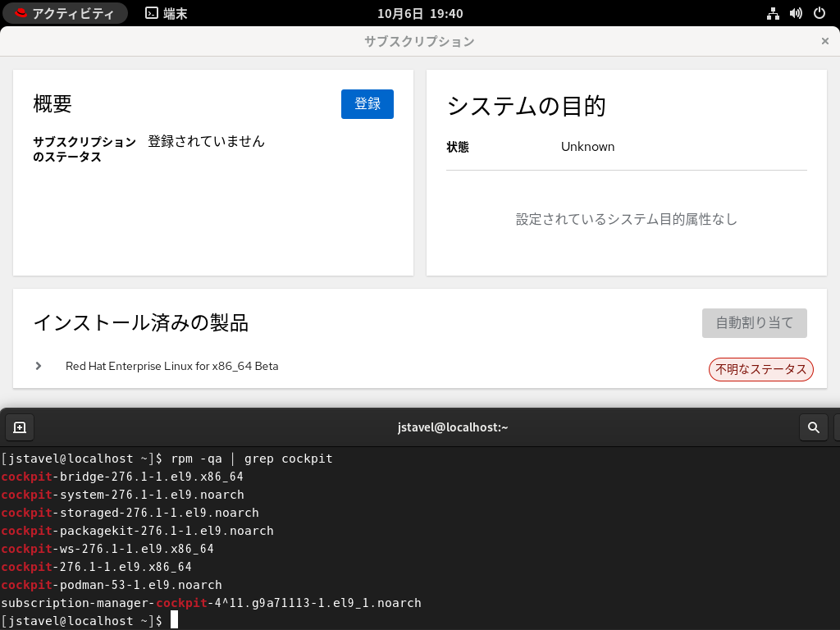
Task: Click the 登録されていません status text
Action: click(x=206, y=141)
